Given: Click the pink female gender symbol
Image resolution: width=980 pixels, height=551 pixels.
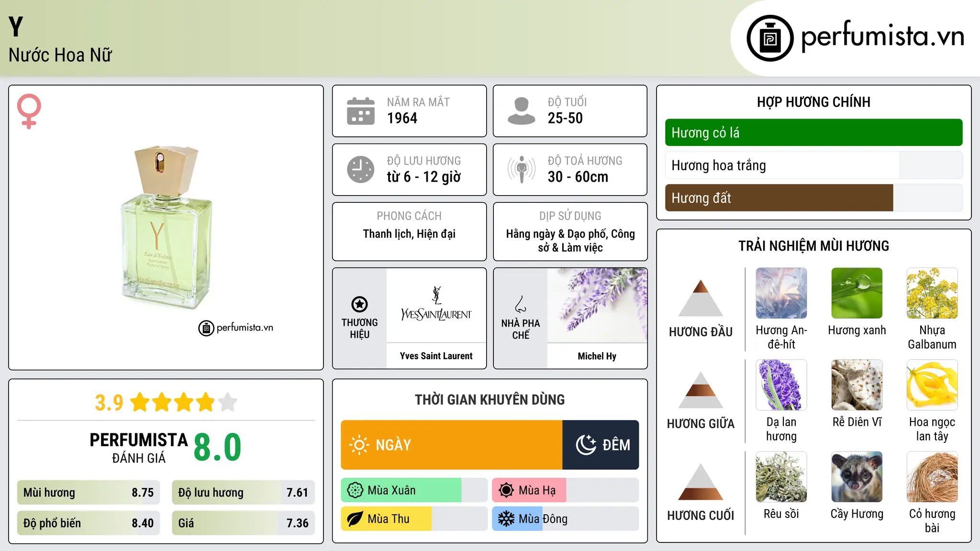Looking at the screenshot, I should point(29,111).
